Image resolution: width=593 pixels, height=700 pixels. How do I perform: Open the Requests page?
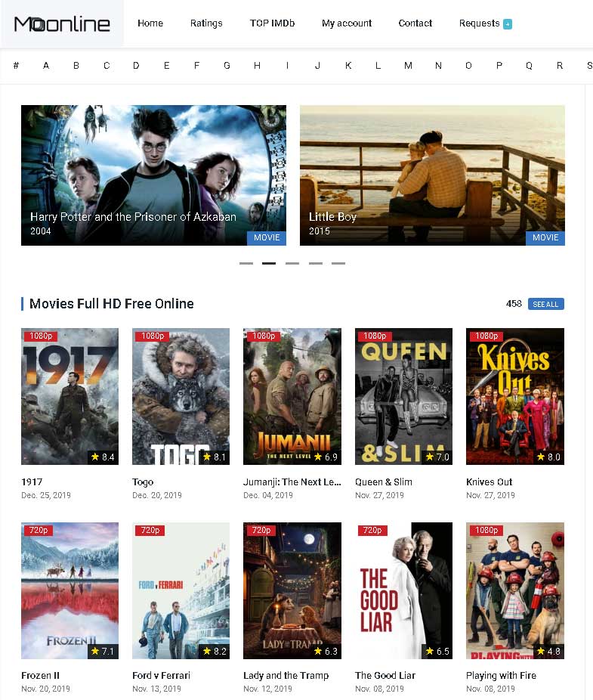479,23
